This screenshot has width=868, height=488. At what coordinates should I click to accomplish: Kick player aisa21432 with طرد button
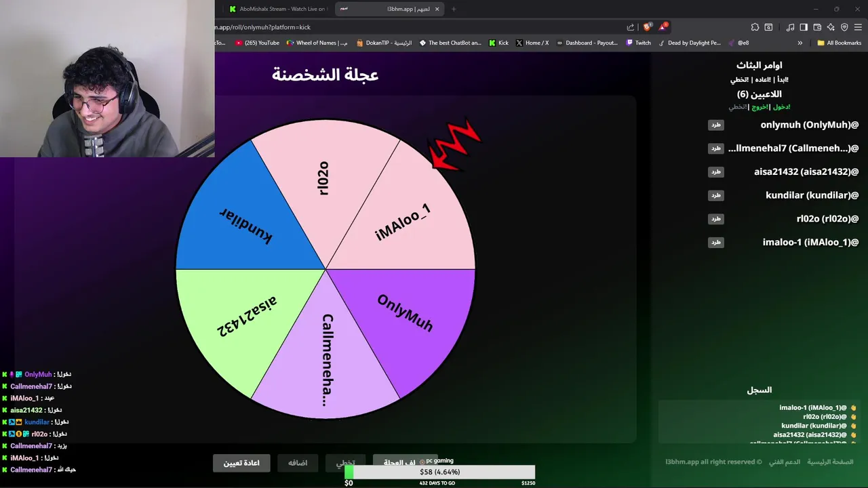tap(716, 171)
